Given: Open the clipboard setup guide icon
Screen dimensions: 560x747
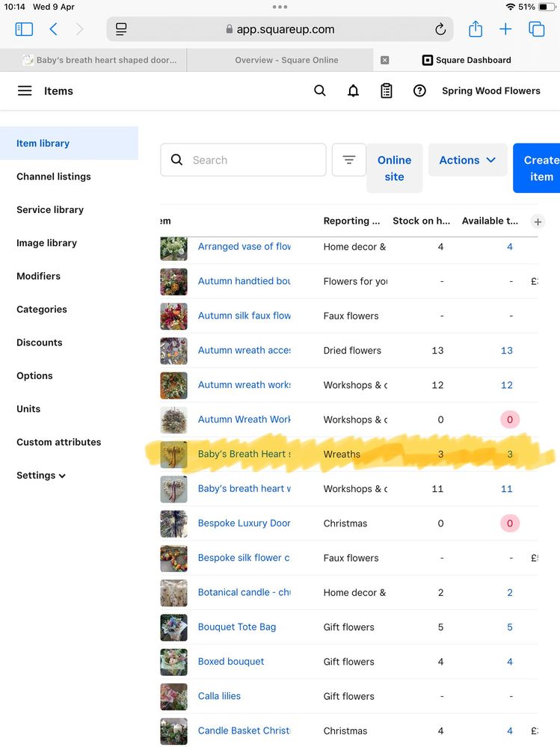Looking at the screenshot, I should pos(387,90).
